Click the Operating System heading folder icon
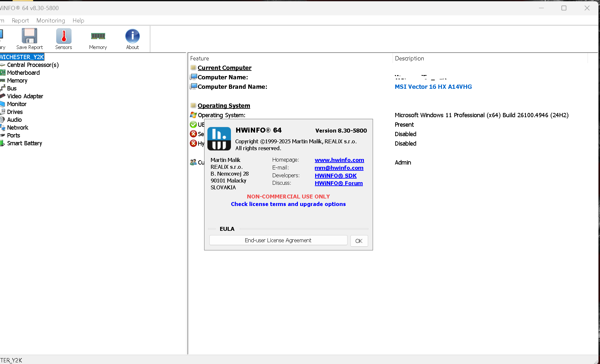The width and height of the screenshot is (600, 364). point(193,105)
